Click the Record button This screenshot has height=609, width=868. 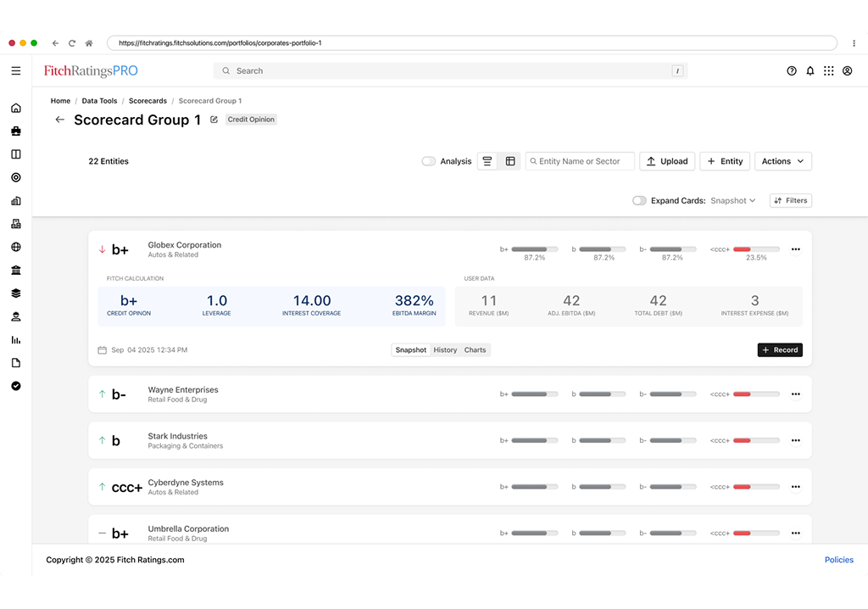coord(780,350)
